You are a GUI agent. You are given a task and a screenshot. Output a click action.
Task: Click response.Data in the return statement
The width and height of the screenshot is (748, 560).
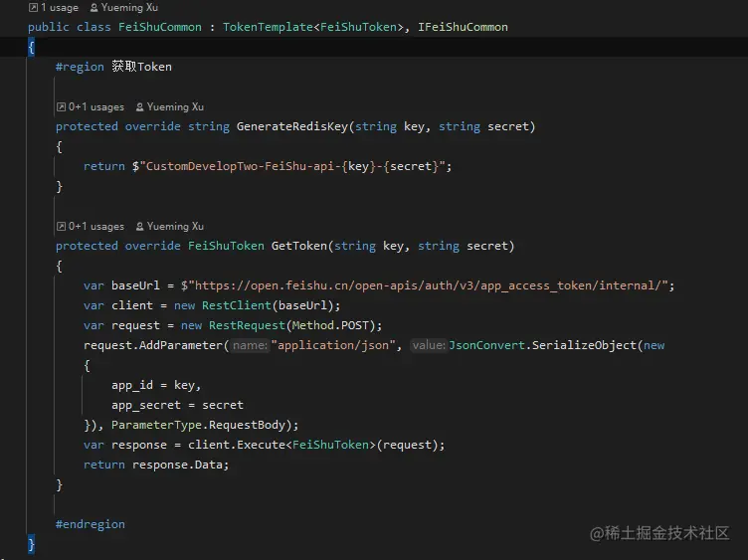click(177, 465)
